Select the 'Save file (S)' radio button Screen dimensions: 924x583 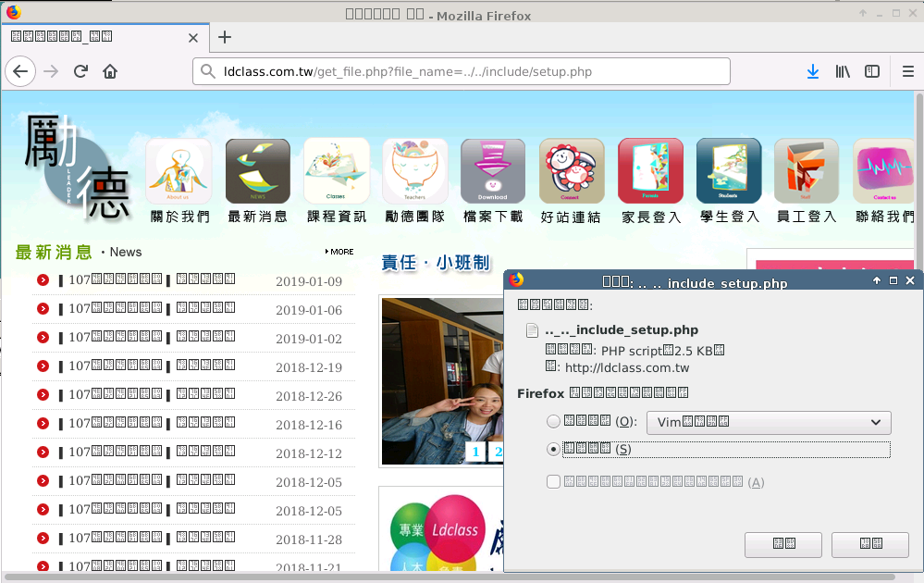click(x=553, y=449)
